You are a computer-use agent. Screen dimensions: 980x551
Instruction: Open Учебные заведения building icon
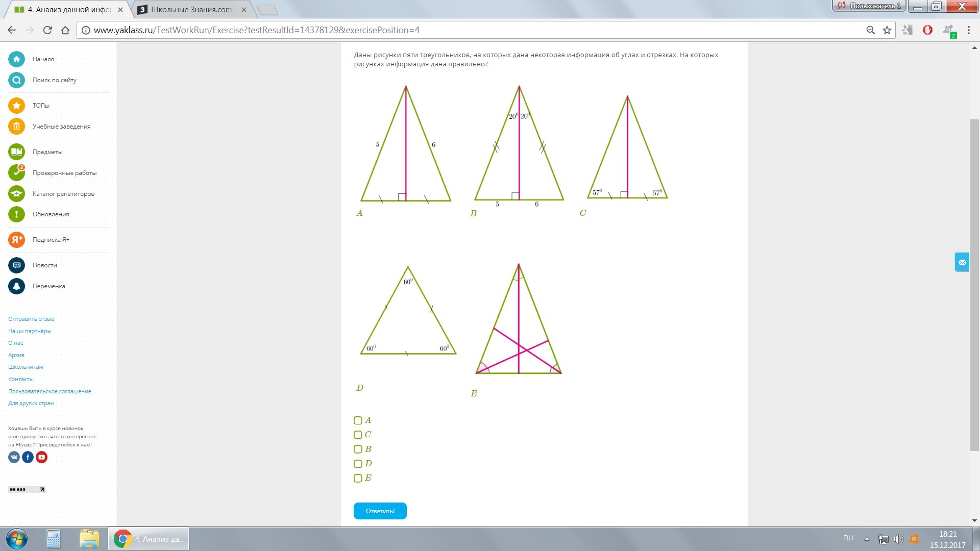[16, 127]
